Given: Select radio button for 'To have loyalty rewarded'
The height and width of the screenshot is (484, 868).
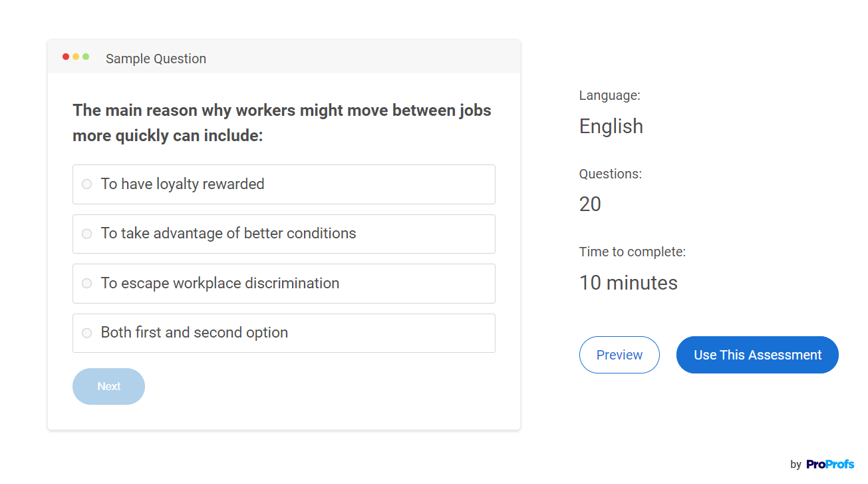Looking at the screenshot, I should pyautogui.click(x=86, y=184).
